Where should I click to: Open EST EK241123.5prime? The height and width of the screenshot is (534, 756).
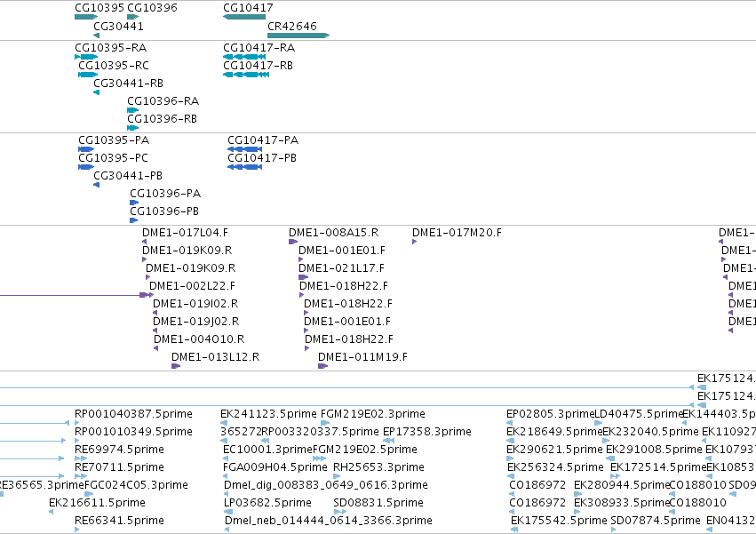(x=268, y=414)
